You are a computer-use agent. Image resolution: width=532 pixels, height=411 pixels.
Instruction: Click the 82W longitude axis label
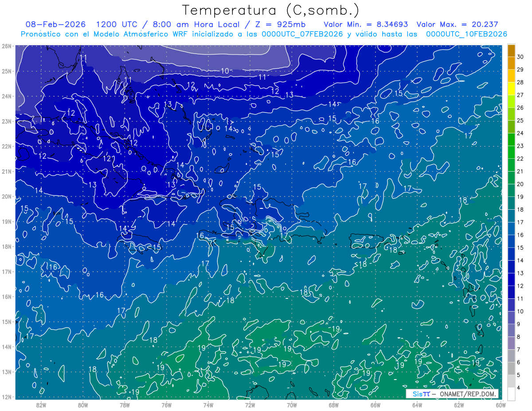pos(41,405)
